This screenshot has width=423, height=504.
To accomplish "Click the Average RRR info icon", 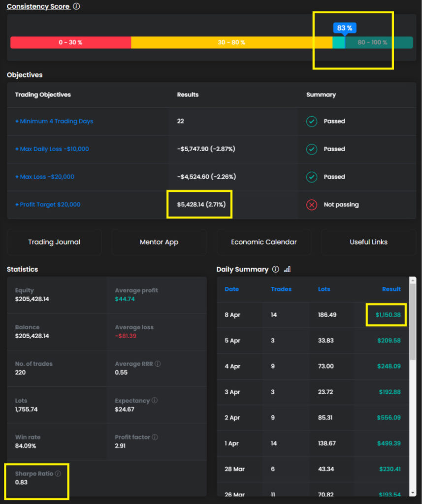I will pyautogui.click(x=158, y=364).
